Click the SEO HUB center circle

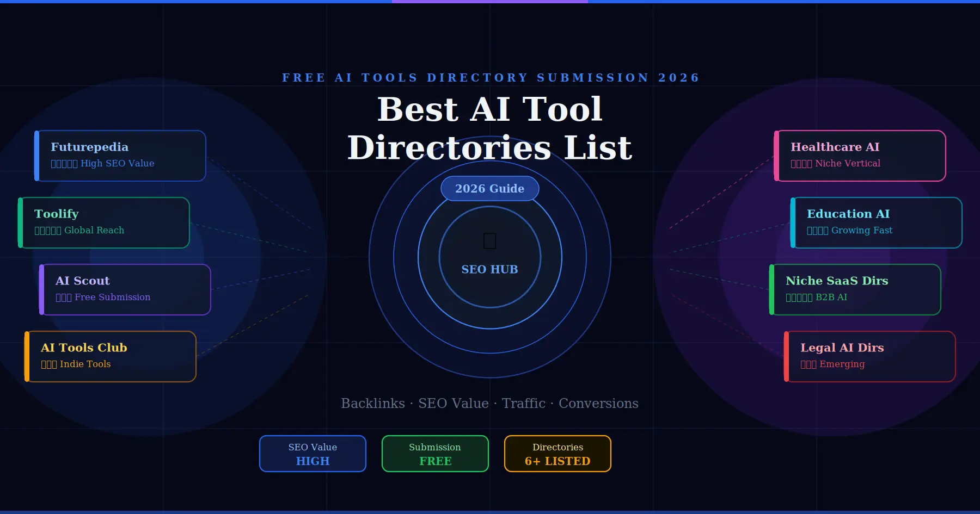pos(490,257)
